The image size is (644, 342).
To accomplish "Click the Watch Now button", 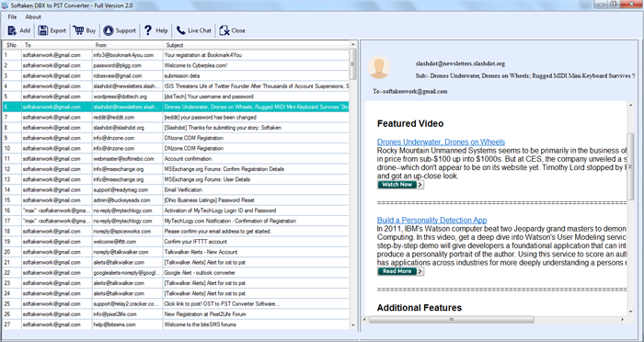I will coord(400,185).
